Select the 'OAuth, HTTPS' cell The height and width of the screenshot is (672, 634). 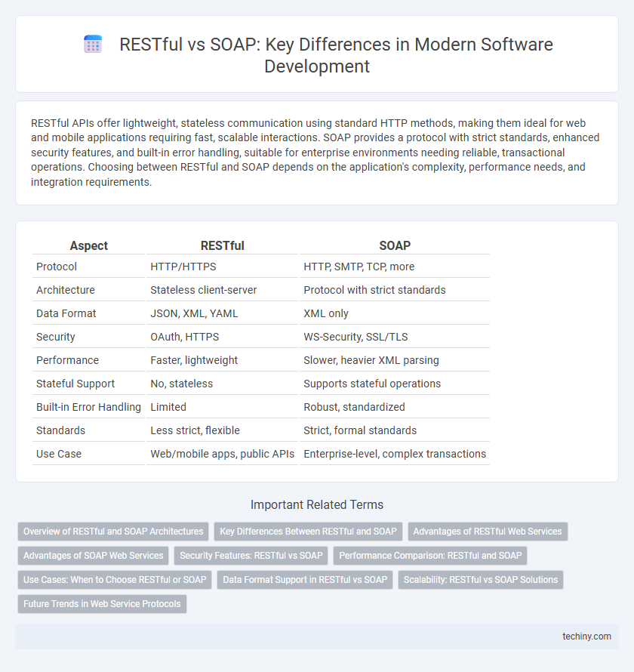223,337
